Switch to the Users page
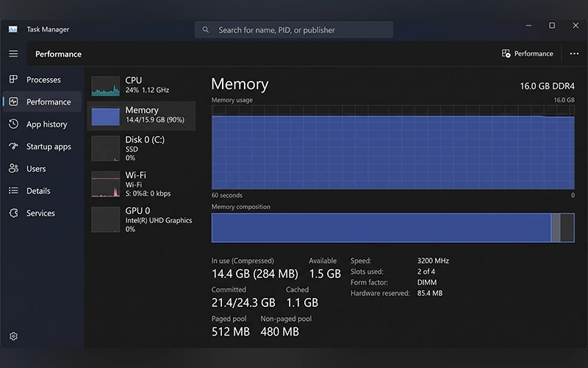Viewport: 588px width, 368px height. [42, 169]
